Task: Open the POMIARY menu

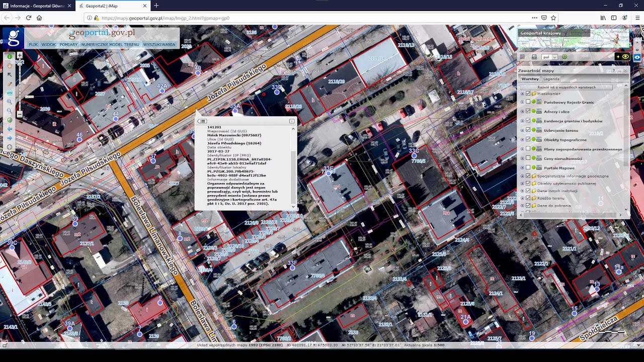Action: [x=68, y=44]
